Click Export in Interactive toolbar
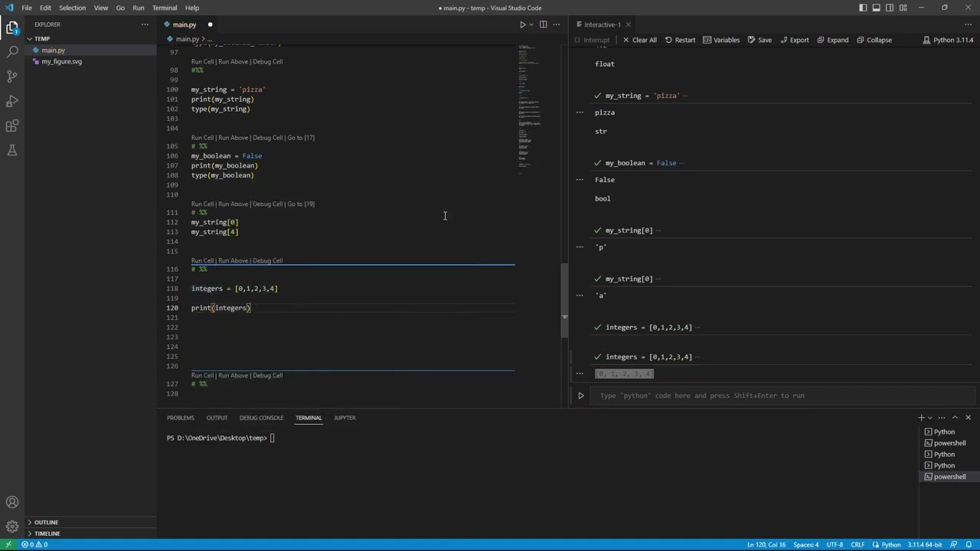Screen dimensions: 980x551 tap(794, 40)
